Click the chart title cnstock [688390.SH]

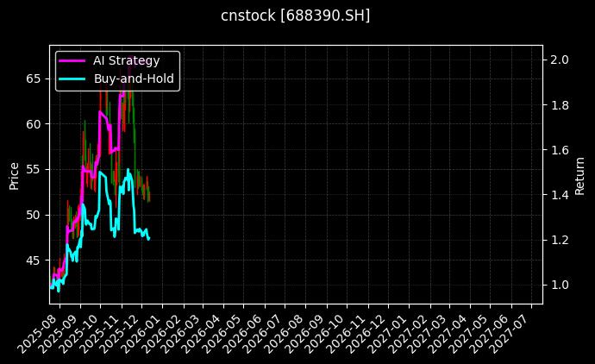[x=297, y=16]
